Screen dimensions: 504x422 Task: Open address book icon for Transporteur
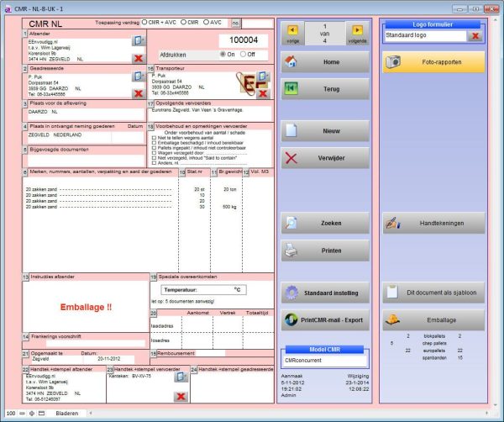(263, 76)
